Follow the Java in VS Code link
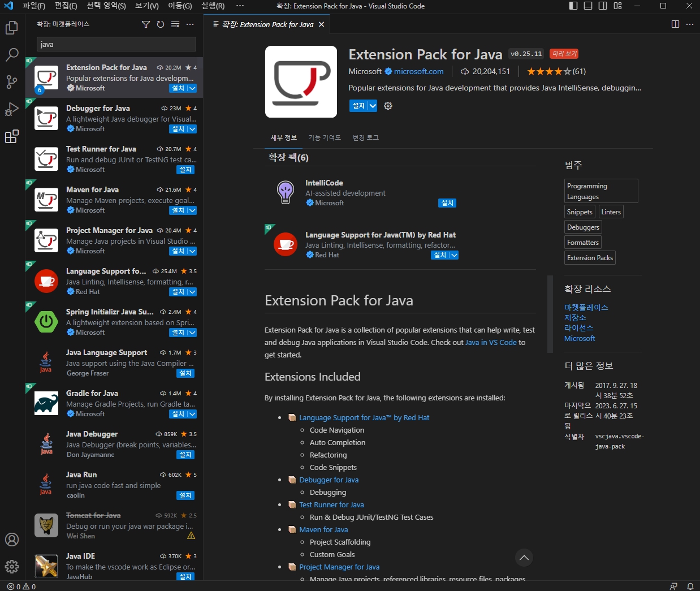 (491, 342)
